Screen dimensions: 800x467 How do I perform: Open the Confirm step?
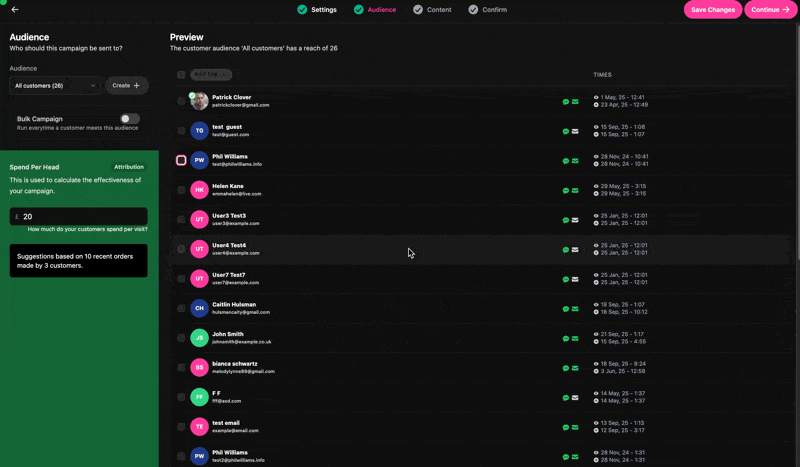[487, 10]
